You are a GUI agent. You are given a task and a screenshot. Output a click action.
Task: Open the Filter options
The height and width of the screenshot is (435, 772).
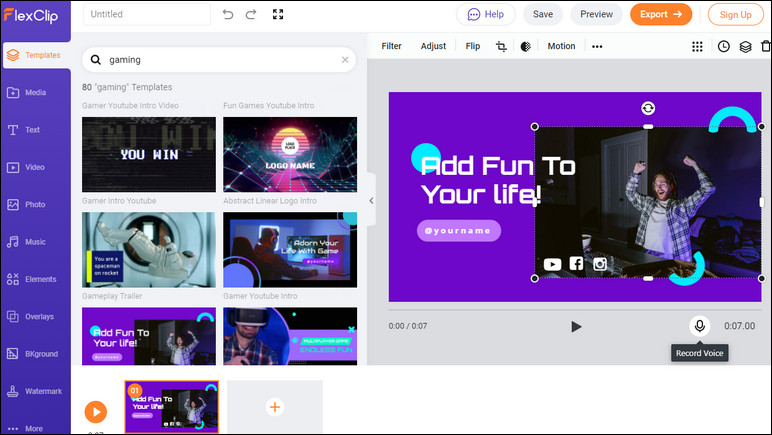pos(391,46)
